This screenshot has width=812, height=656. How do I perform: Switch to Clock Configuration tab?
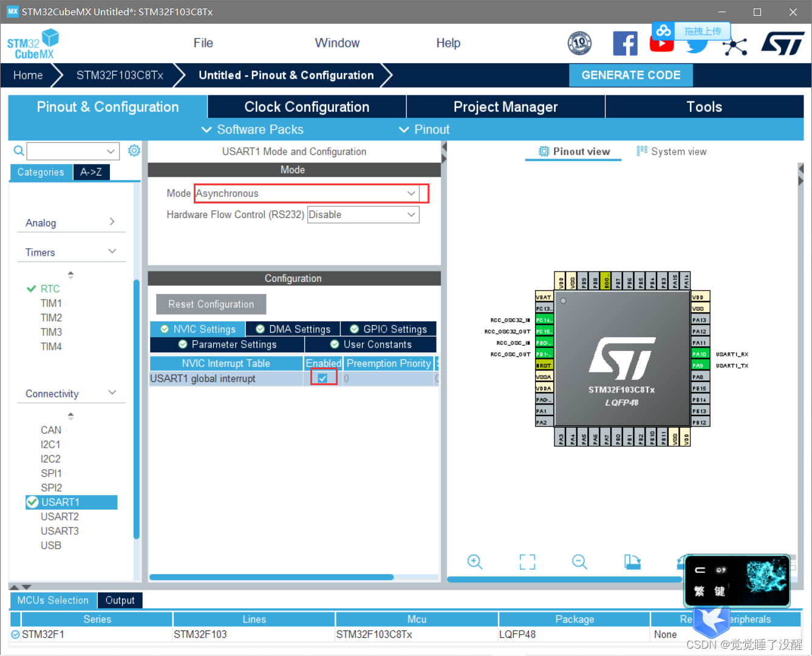[x=307, y=107]
